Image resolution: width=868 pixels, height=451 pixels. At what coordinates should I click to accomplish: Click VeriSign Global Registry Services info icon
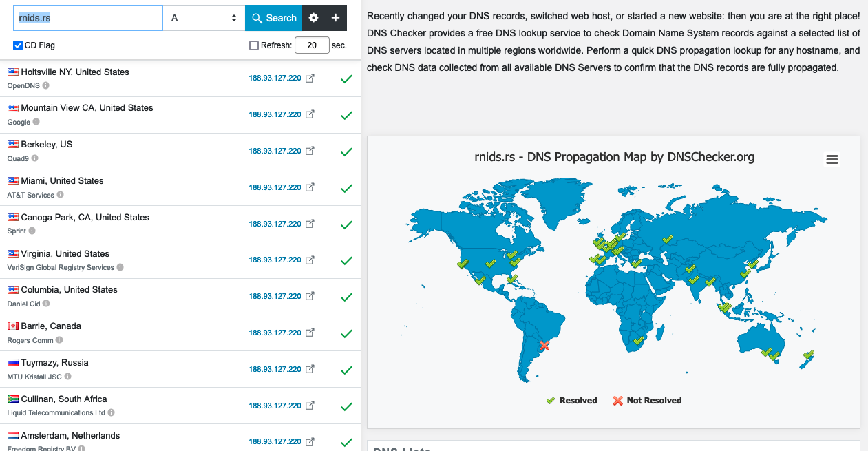click(x=120, y=267)
